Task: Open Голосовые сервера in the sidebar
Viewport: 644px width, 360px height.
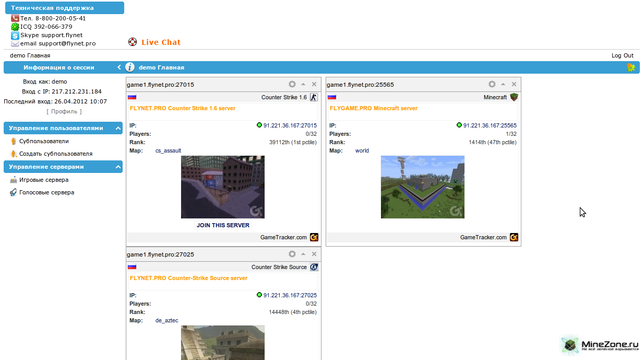Action: (46, 192)
